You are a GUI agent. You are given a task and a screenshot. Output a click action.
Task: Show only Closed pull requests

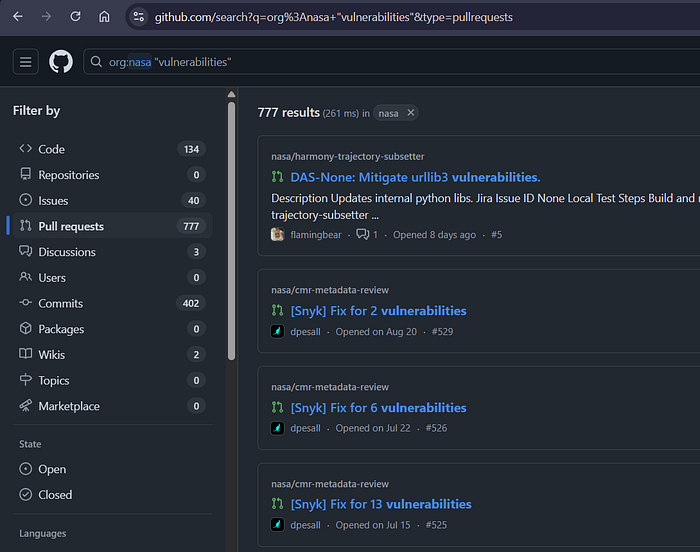pyautogui.click(x=112, y=495)
